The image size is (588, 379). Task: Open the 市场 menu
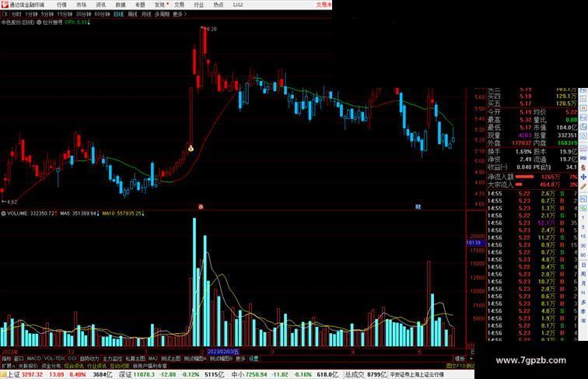81,5
